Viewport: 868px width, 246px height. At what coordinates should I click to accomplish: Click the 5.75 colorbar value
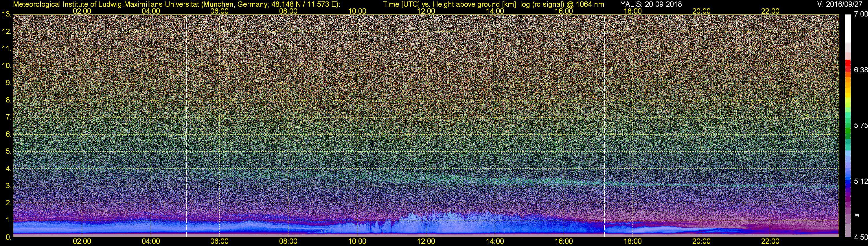click(x=861, y=125)
